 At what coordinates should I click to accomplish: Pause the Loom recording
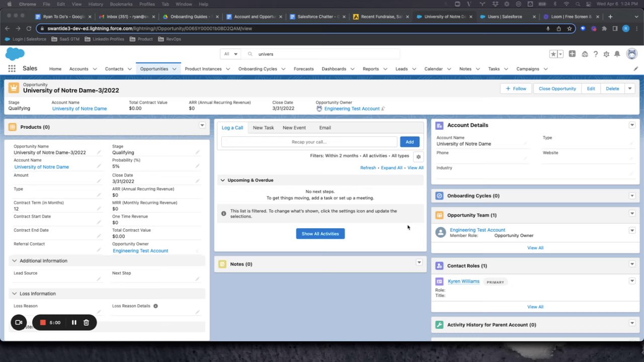point(74,322)
